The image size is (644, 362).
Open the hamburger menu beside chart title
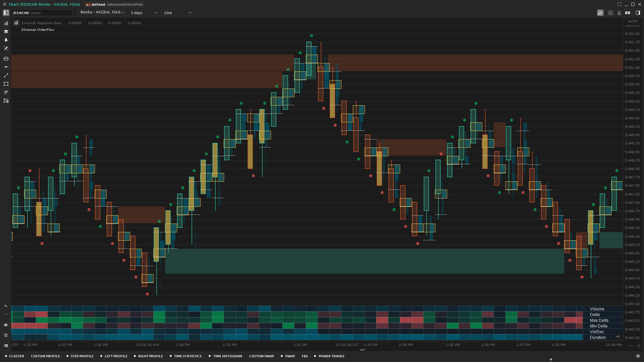coord(4,4)
